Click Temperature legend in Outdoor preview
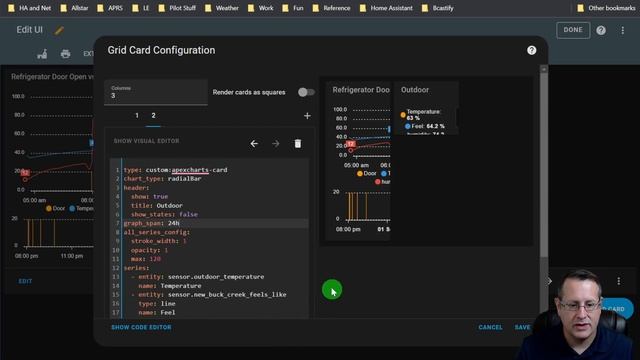The image size is (640, 360). tap(420, 115)
